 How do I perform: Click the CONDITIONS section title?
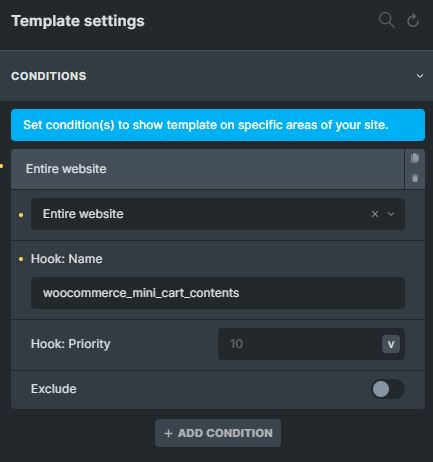coord(49,76)
